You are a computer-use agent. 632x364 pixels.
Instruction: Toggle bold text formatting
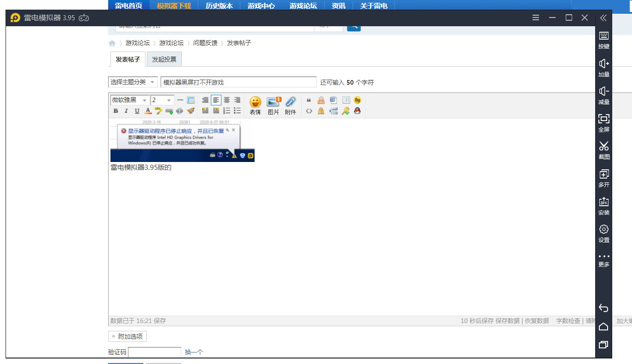tap(116, 111)
